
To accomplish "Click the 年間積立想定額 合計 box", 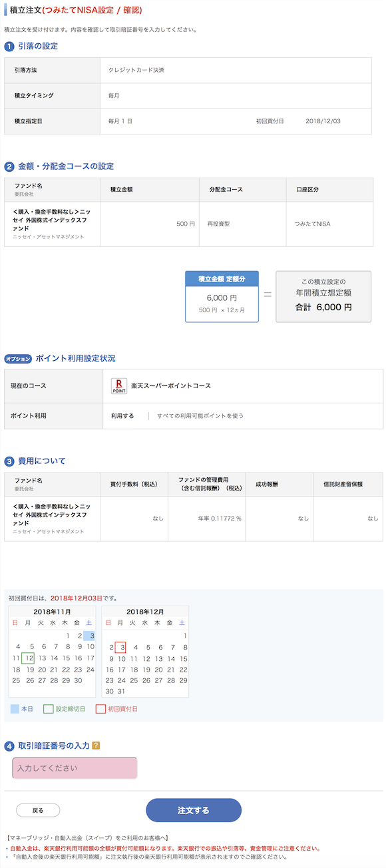I will click(x=323, y=296).
